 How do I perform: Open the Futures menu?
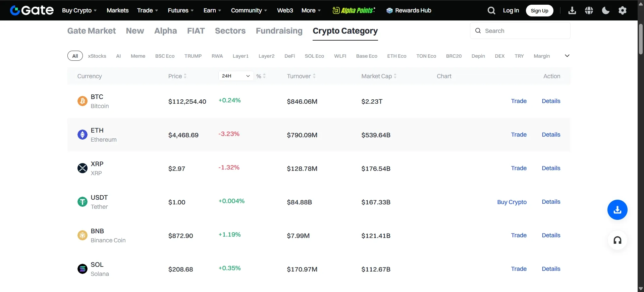click(181, 10)
